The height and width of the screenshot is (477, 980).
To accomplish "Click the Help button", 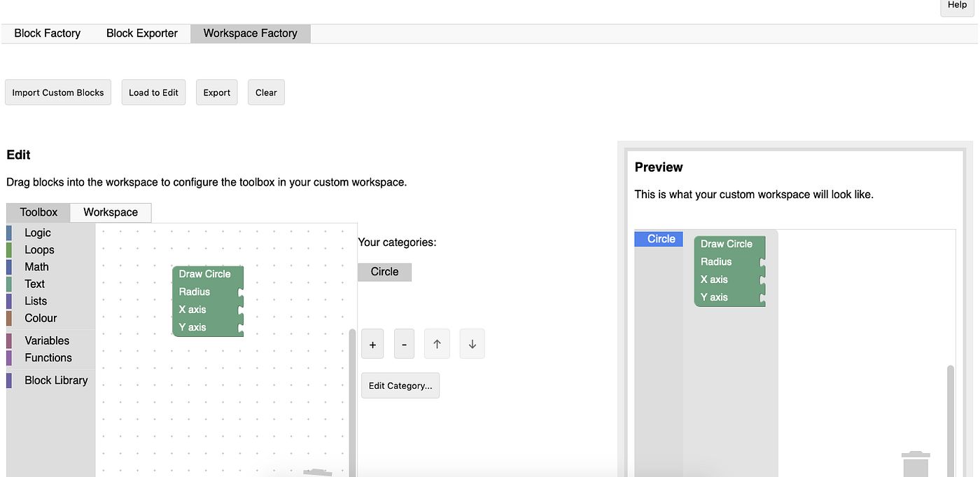I will click(957, 4).
